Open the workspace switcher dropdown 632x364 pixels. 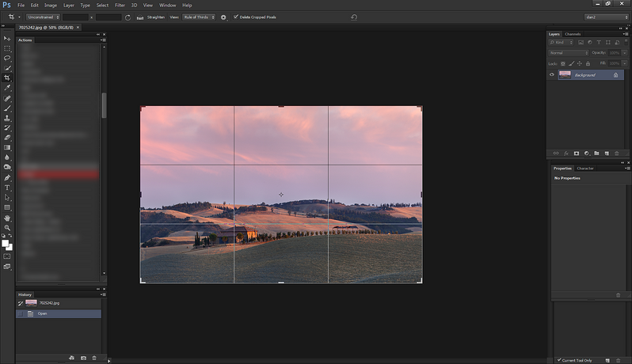coord(607,17)
